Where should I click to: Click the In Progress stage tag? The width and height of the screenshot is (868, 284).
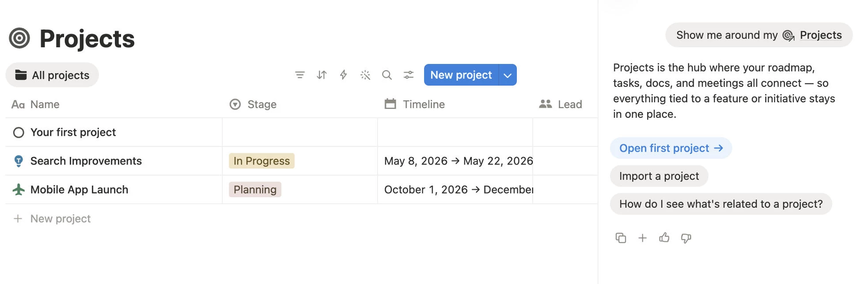(262, 161)
